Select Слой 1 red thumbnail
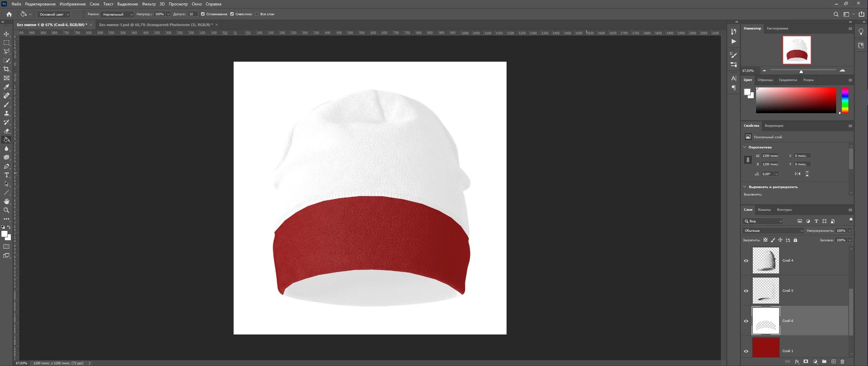 tap(766, 347)
